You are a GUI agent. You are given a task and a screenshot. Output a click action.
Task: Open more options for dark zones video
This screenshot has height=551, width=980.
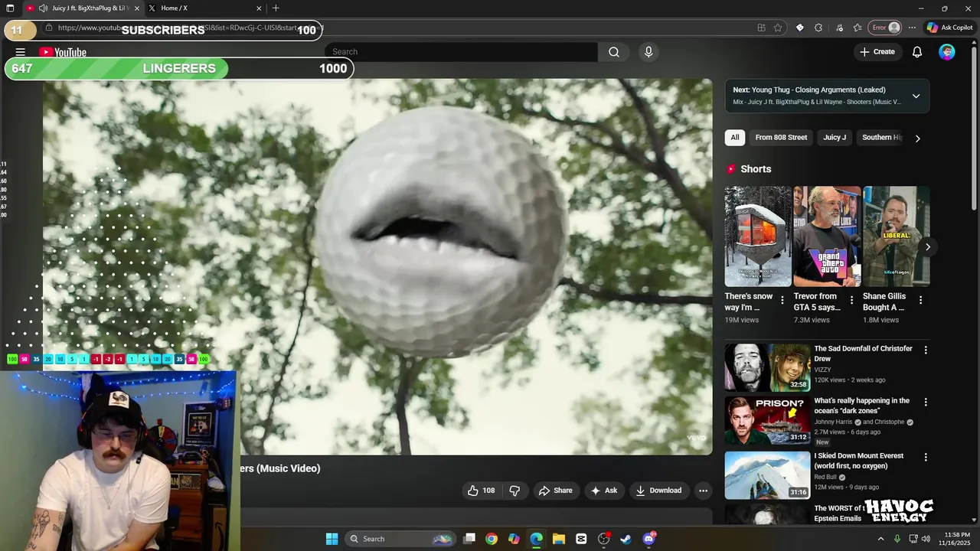(x=926, y=402)
